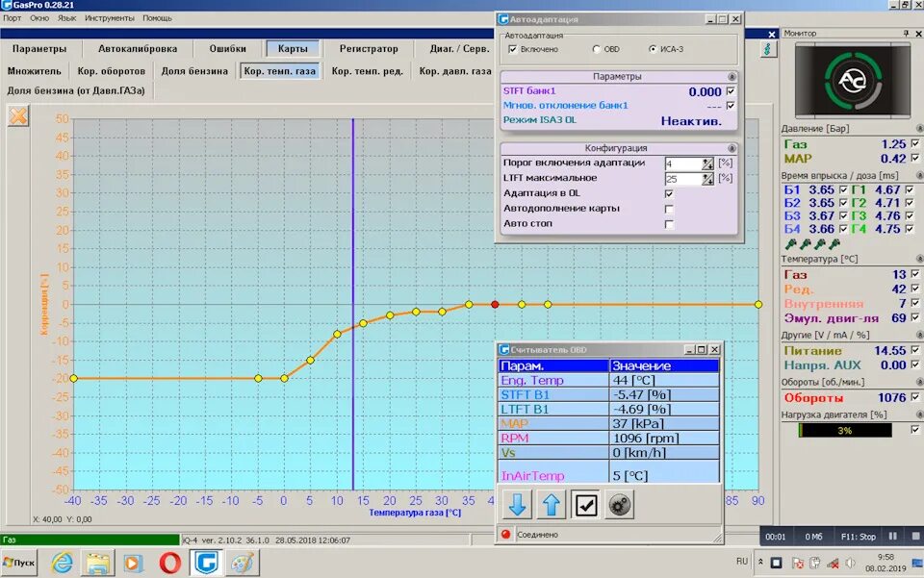924x578 pixels.
Task: Switch to Автокалибровка tab
Action: (138, 49)
